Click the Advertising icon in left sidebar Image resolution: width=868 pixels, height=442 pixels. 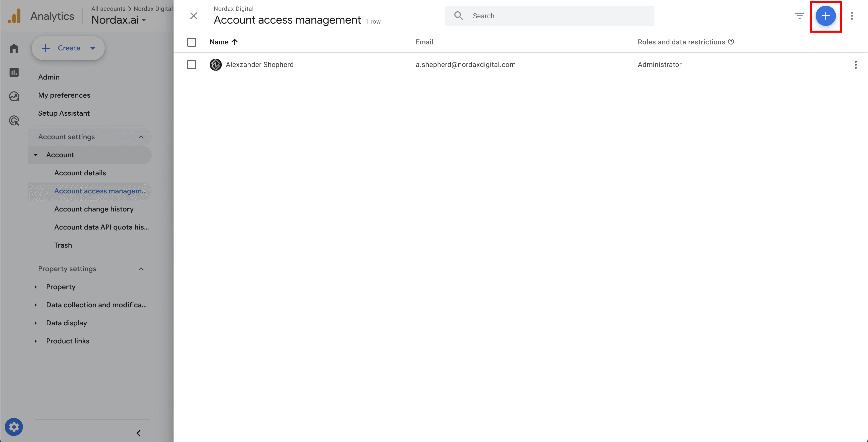click(14, 120)
